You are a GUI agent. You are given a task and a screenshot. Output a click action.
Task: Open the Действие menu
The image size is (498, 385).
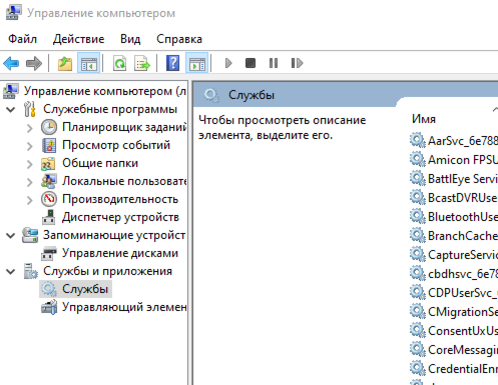tap(79, 39)
